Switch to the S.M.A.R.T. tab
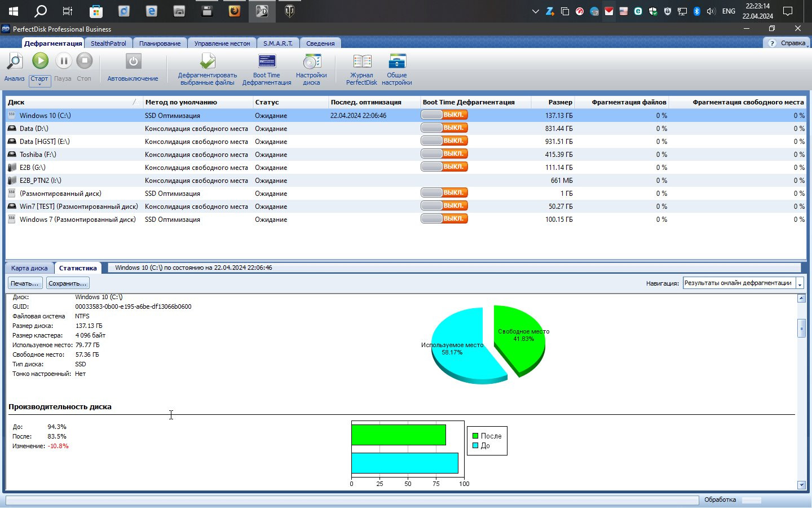 [277, 43]
